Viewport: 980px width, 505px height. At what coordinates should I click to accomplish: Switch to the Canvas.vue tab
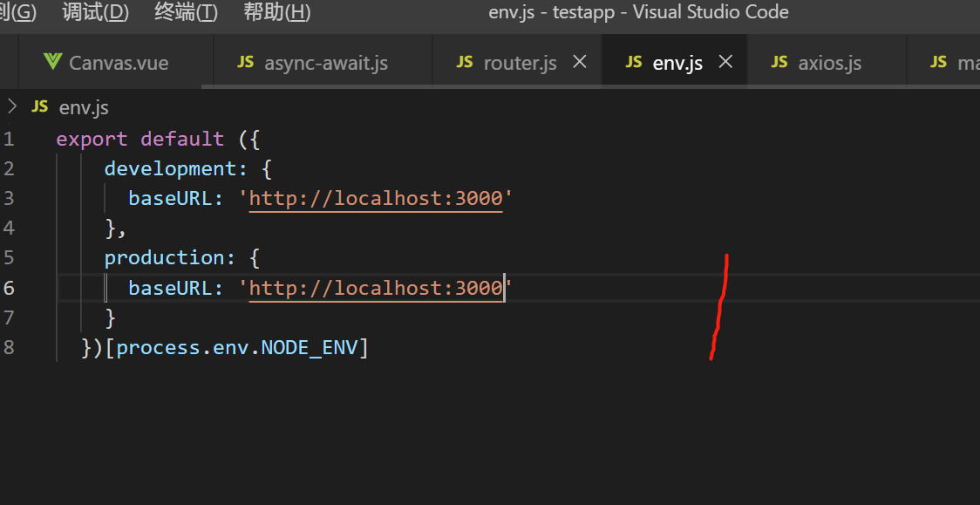(x=116, y=63)
